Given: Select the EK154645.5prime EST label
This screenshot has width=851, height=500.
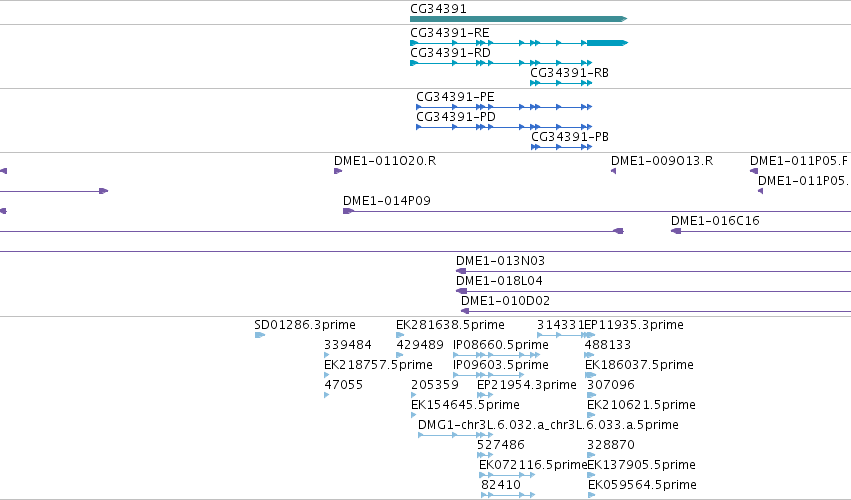Looking at the screenshot, I should [x=465, y=406].
